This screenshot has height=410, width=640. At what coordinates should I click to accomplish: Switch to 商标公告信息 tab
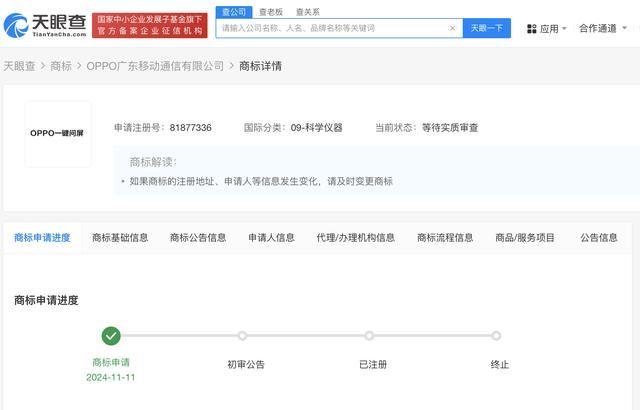pos(198,238)
